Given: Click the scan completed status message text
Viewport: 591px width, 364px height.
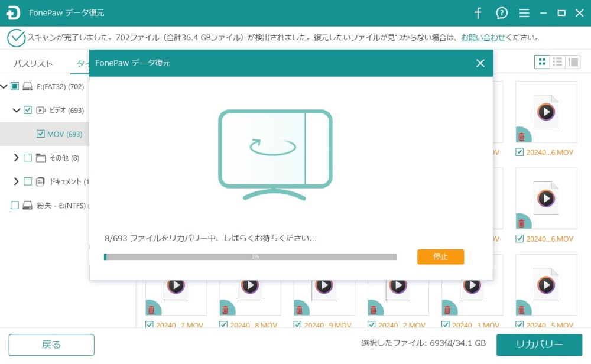Looking at the screenshot, I should (x=283, y=38).
